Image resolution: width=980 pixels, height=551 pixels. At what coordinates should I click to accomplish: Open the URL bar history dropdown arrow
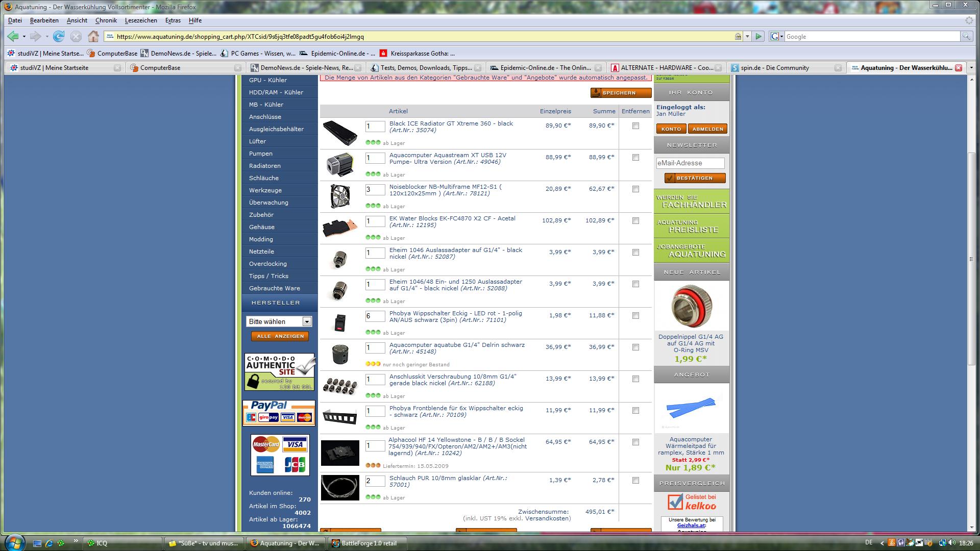(x=747, y=36)
